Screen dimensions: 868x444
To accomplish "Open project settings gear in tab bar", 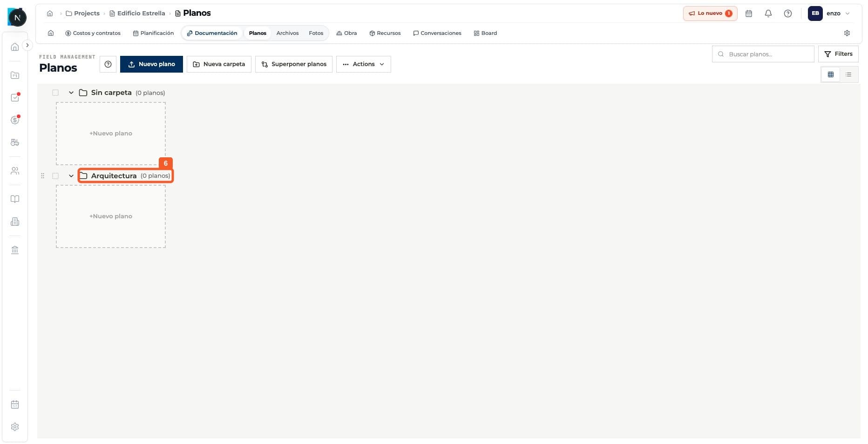I will [847, 33].
